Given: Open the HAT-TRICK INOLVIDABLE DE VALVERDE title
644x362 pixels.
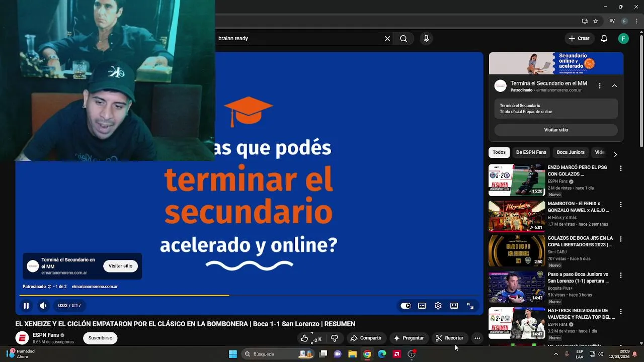Looking at the screenshot, I should 581,314.
